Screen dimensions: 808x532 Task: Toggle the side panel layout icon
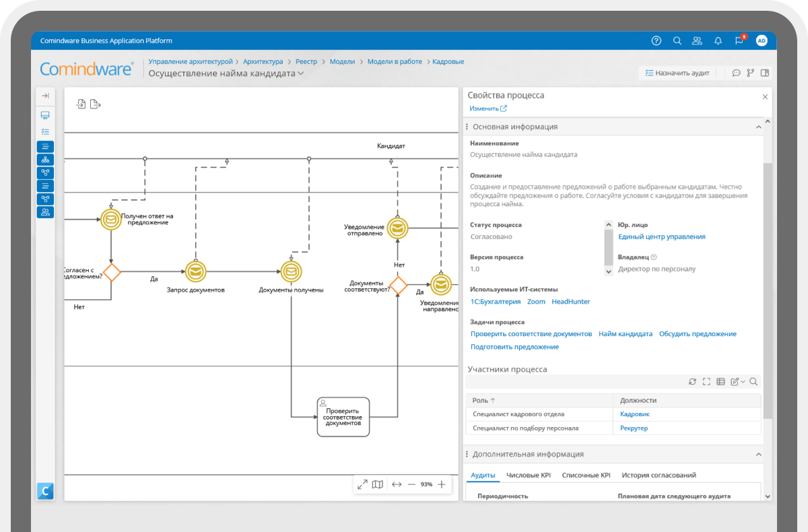point(765,73)
